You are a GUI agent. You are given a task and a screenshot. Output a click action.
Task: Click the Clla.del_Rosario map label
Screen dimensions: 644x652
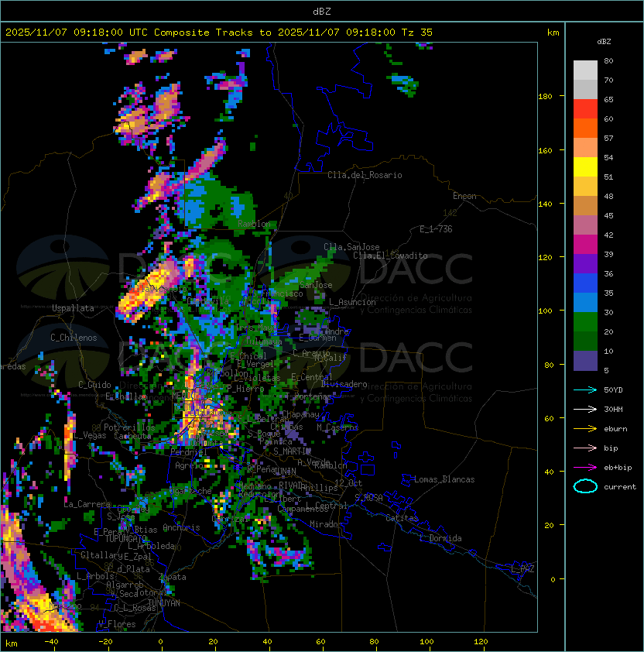365,175
